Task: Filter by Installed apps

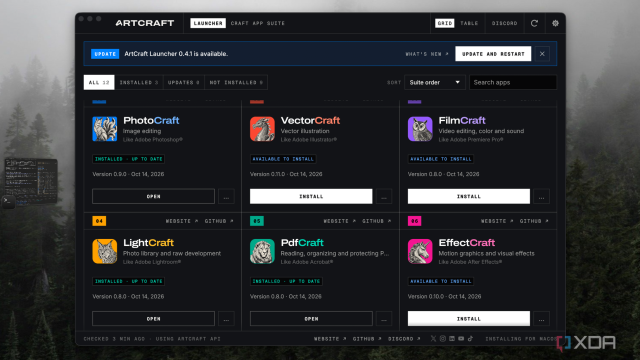Action: click(139, 82)
